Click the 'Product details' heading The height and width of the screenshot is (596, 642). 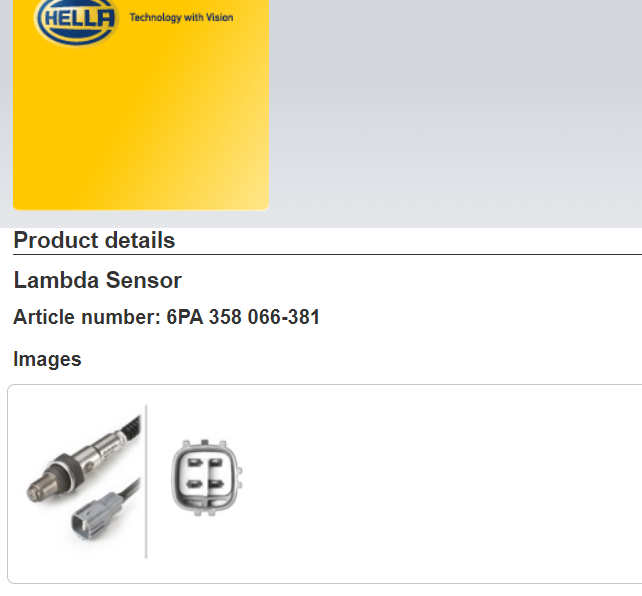click(x=94, y=240)
